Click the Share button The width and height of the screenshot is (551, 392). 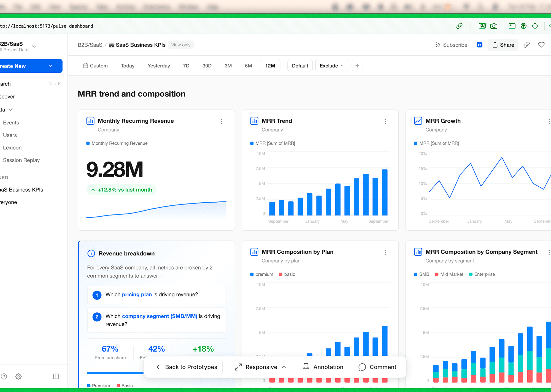(503, 45)
